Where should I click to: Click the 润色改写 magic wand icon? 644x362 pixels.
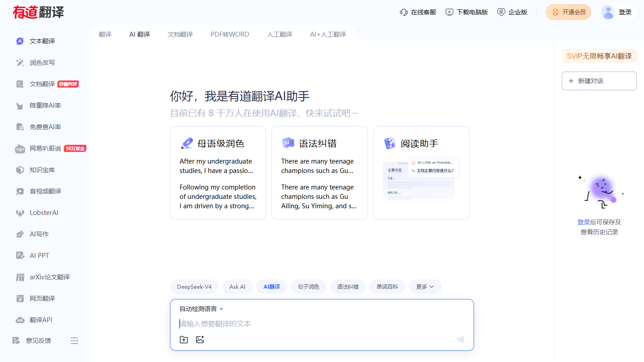tap(20, 63)
